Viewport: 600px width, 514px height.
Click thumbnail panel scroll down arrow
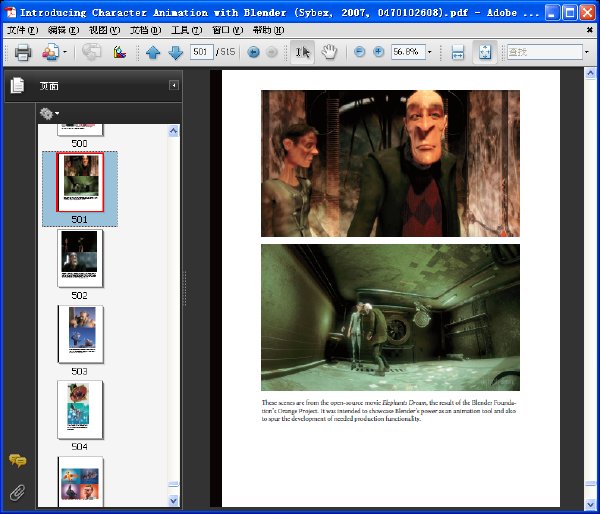173,500
